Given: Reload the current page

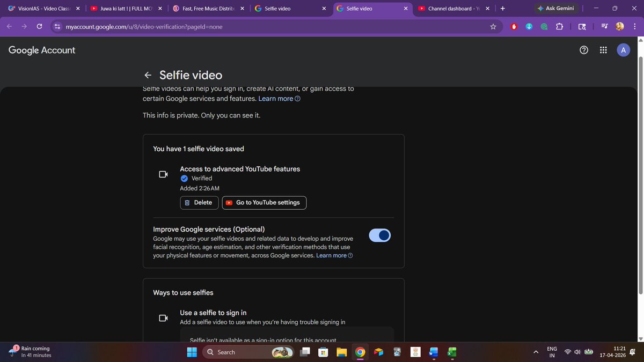Looking at the screenshot, I should [39, 26].
